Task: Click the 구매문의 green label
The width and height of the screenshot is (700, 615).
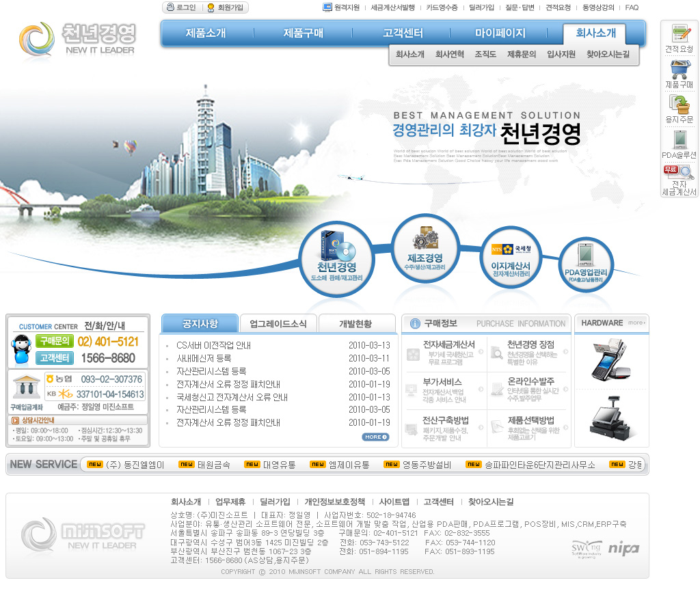Action: tap(55, 342)
